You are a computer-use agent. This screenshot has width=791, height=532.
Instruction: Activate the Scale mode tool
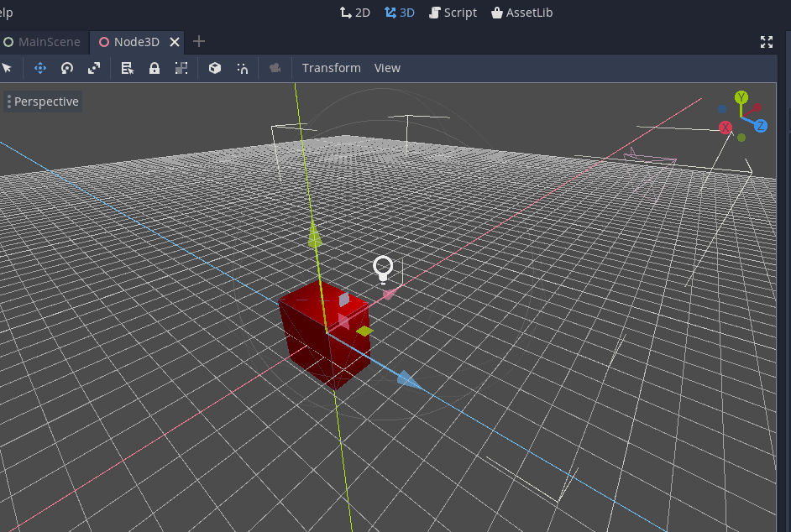tap(94, 68)
